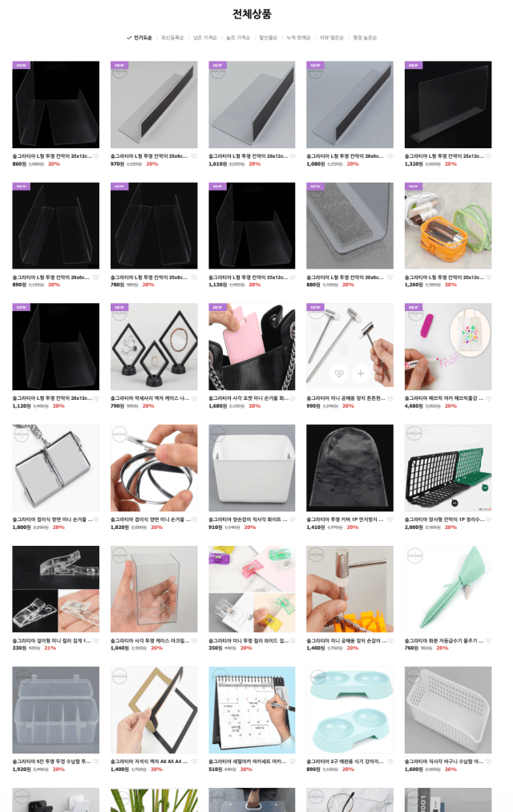The image size is (513, 812).
Task: Open the green watering spike product thumbnail
Action: 448,589
